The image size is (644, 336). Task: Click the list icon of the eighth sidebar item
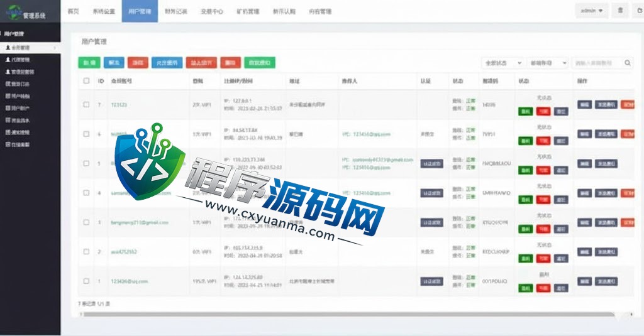pos(8,132)
